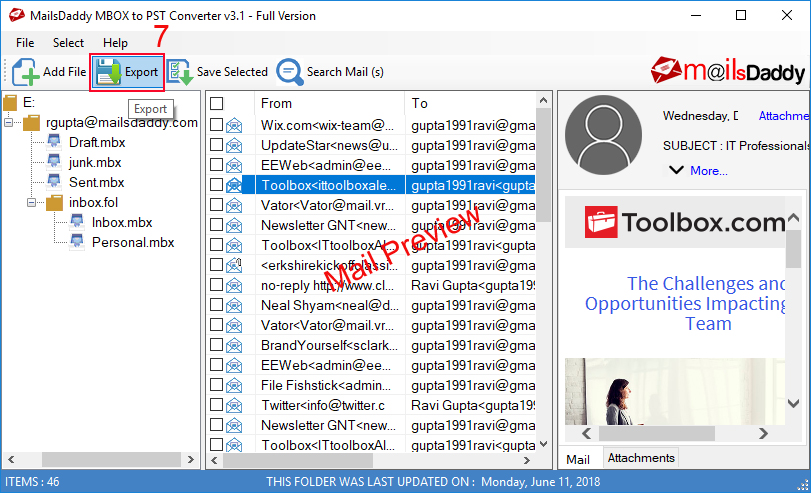The width and height of the screenshot is (811, 493).
Task: Click the app icon in title bar
Action: point(17,15)
